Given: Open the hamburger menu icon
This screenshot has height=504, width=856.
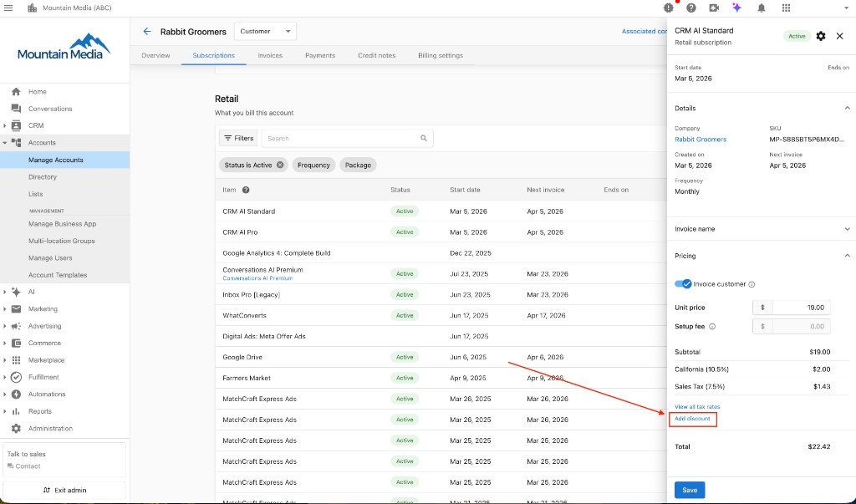Looking at the screenshot, I should 8,8.
